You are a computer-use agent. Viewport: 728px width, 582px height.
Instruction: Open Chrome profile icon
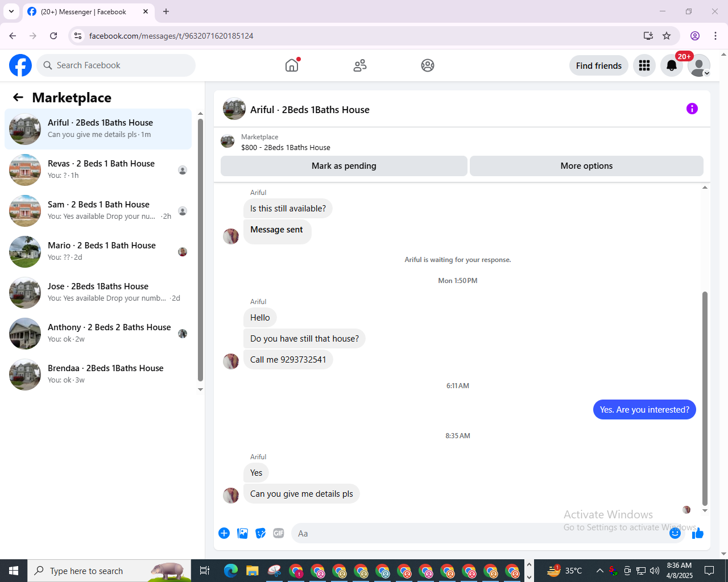pos(695,36)
